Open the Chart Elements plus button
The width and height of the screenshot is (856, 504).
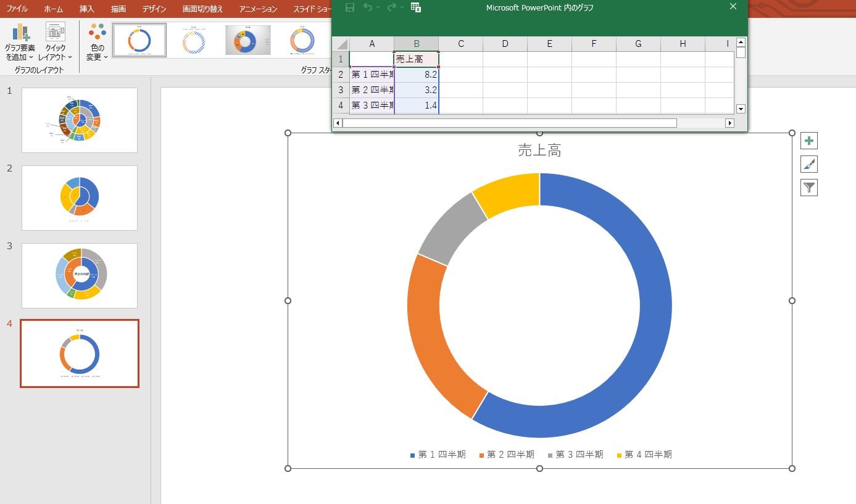(x=808, y=141)
